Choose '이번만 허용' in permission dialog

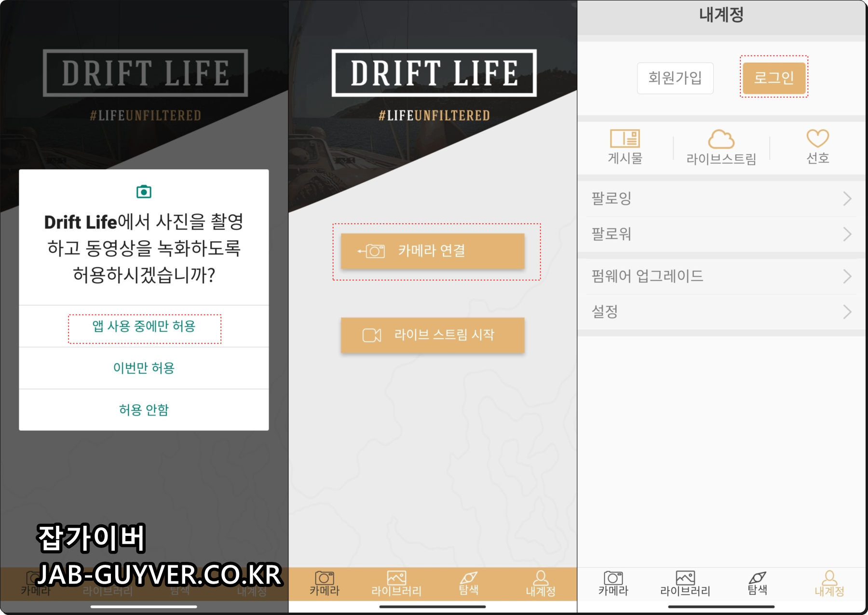click(x=144, y=368)
